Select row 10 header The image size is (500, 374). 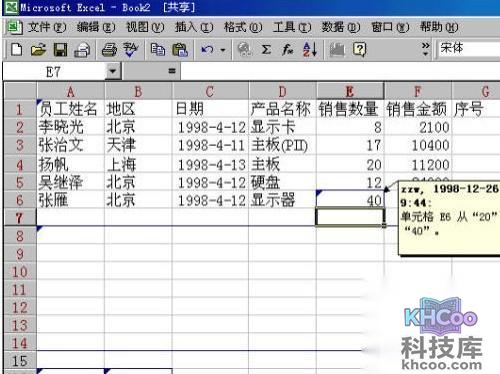click(x=20, y=272)
